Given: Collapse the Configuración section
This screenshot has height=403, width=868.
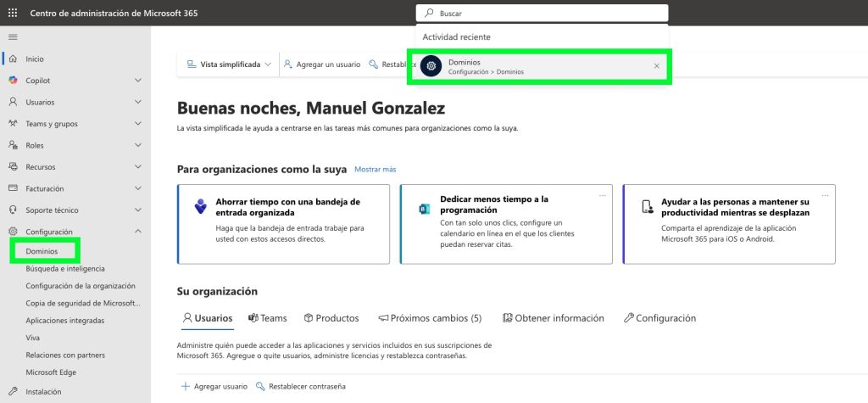Looking at the screenshot, I should (138, 232).
